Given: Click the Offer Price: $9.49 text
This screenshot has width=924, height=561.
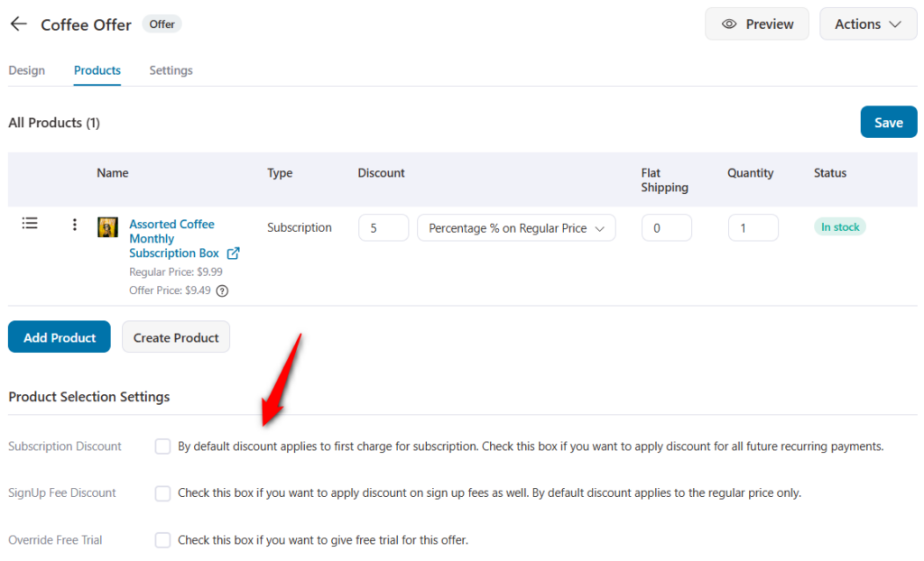Looking at the screenshot, I should 170,290.
